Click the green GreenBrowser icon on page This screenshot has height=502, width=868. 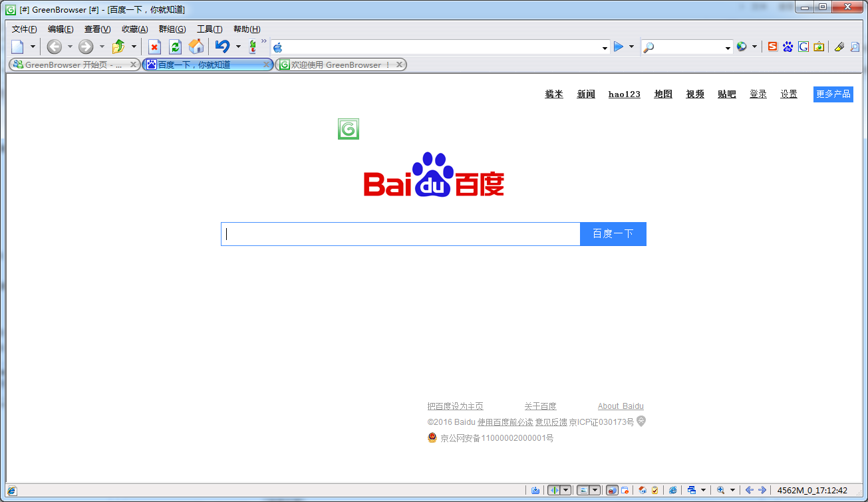click(x=349, y=129)
